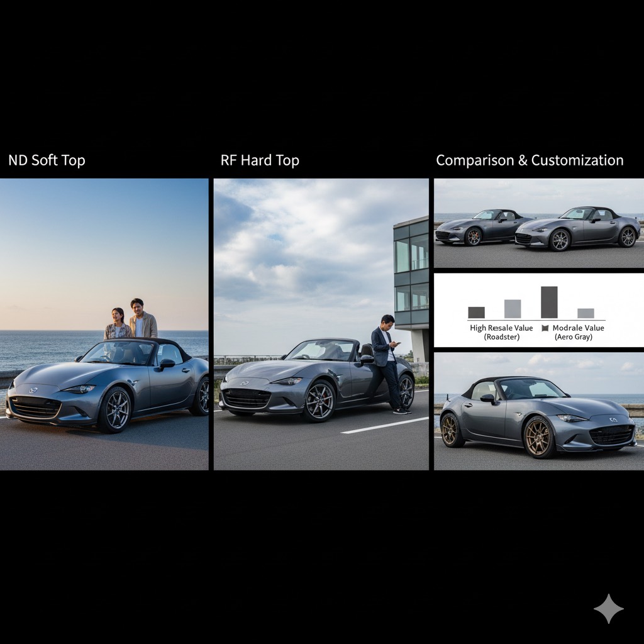This screenshot has width=644, height=644.
Task: Click the square legend marker before Modrale Value
Action: coord(545,328)
